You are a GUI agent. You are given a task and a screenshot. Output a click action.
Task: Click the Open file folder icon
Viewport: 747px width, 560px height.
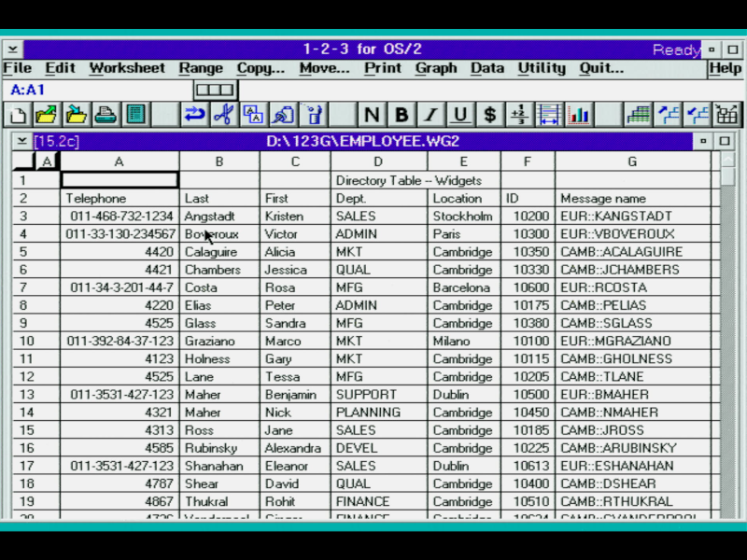[x=47, y=115]
